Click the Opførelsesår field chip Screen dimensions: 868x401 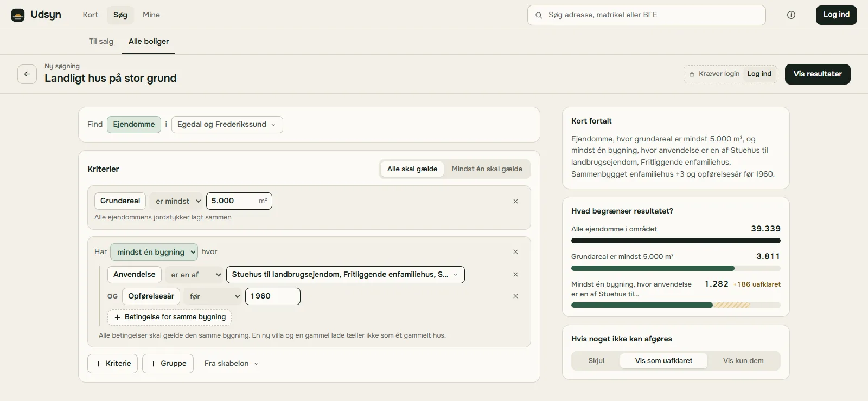click(x=151, y=296)
